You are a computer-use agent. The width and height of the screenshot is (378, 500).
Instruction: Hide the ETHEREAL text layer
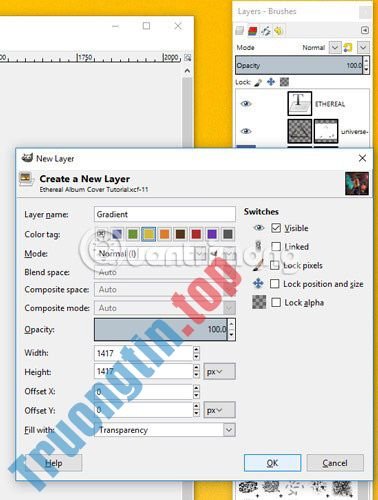click(246, 104)
